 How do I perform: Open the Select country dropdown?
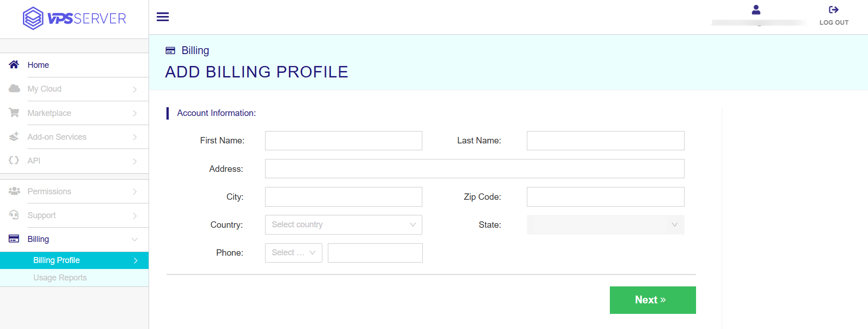coord(343,225)
